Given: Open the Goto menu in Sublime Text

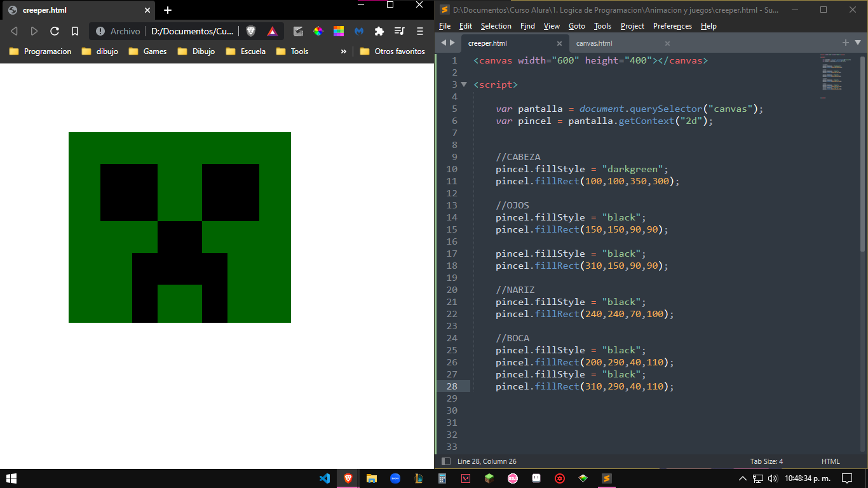Looking at the screenshot, I should coord(577,26).
